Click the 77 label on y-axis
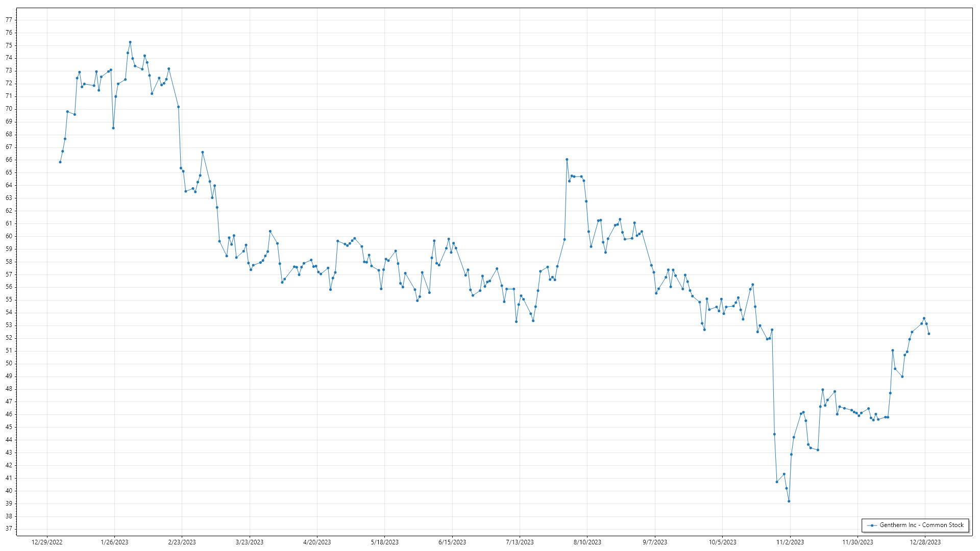The height and width of the screenshot is (551, 980). click(9, 20)
